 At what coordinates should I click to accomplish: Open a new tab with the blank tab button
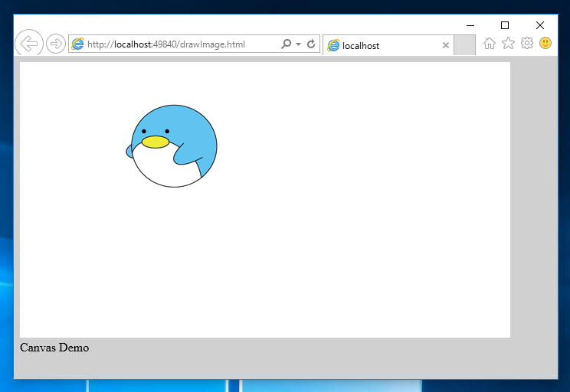coord(464,45)
